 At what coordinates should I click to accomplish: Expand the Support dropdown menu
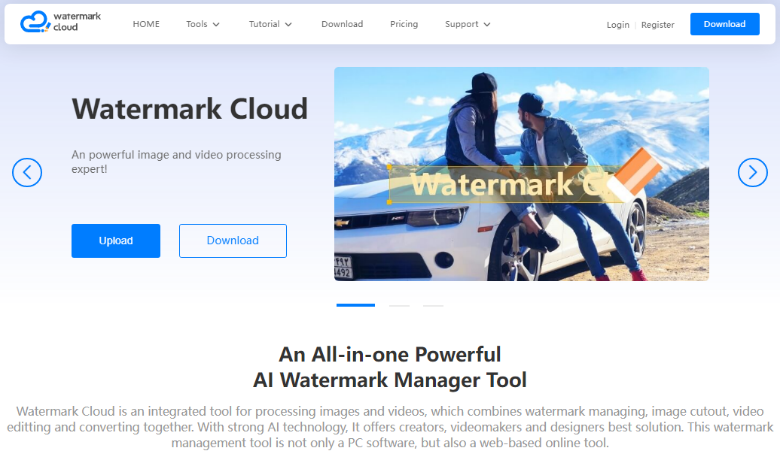pos(467,24)
